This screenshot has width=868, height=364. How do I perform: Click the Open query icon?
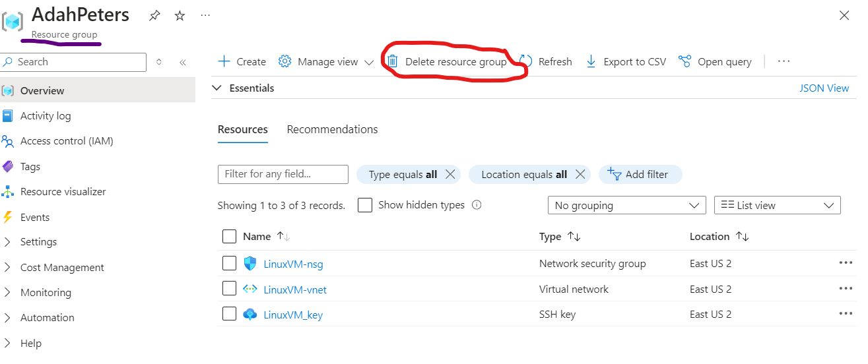click(685, 61)
